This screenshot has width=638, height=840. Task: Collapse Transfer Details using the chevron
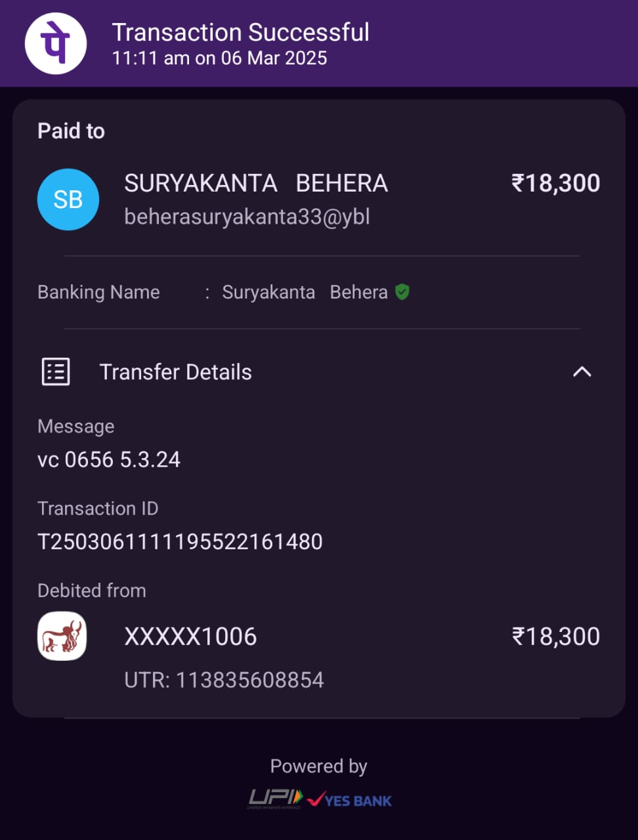(x=582, y=372)
